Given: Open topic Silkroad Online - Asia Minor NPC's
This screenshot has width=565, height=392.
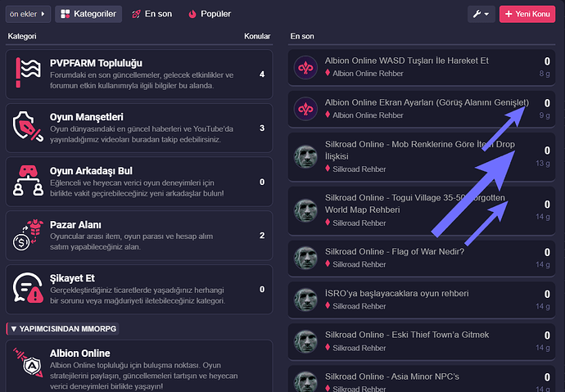Looking at the screenshot, I should pos(392,376).
